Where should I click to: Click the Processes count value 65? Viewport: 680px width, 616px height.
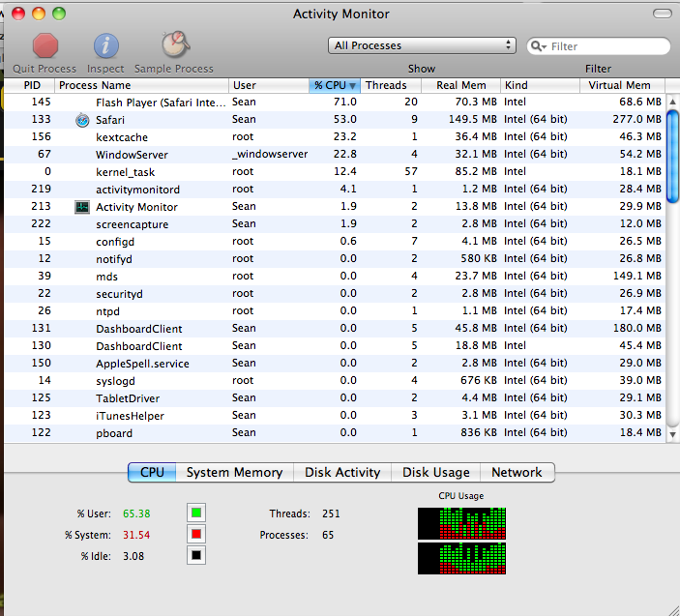click(x=328, y=535)
